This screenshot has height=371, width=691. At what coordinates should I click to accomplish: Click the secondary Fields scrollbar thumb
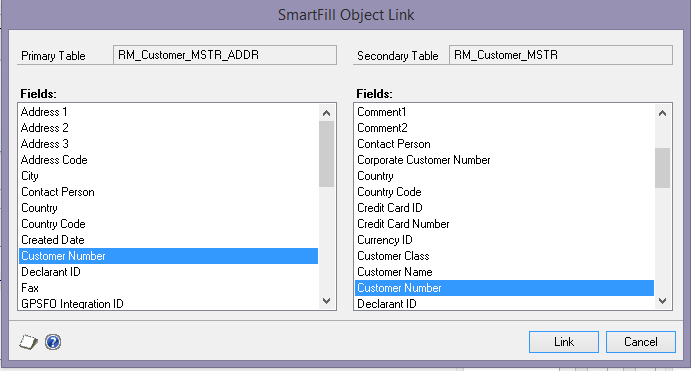(662, 168)
